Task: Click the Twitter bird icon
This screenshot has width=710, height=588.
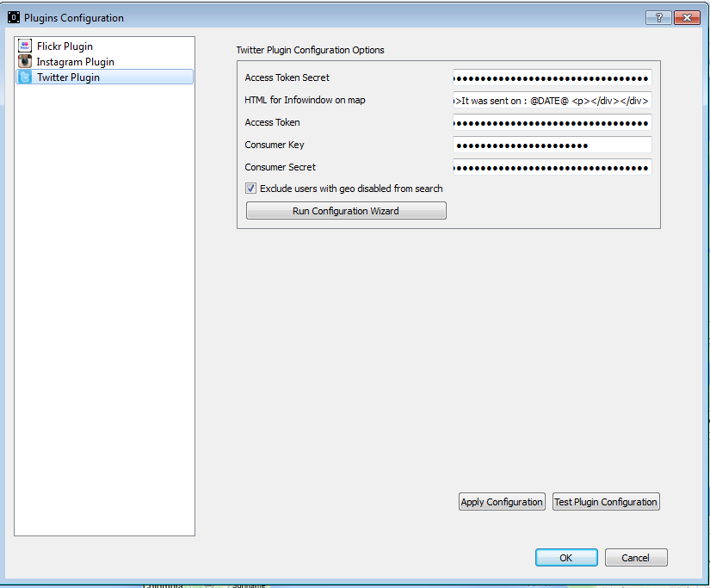Action: (25, 77)
